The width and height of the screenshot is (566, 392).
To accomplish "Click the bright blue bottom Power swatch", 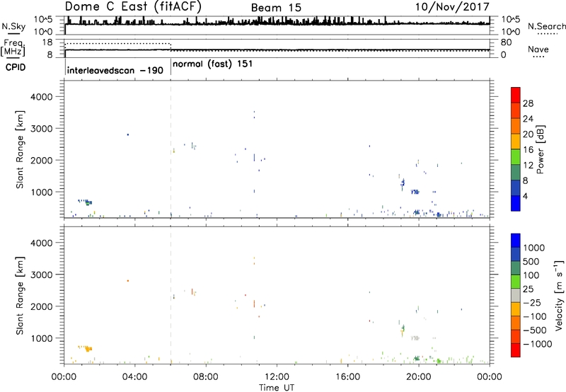I will tap(516, 203).
